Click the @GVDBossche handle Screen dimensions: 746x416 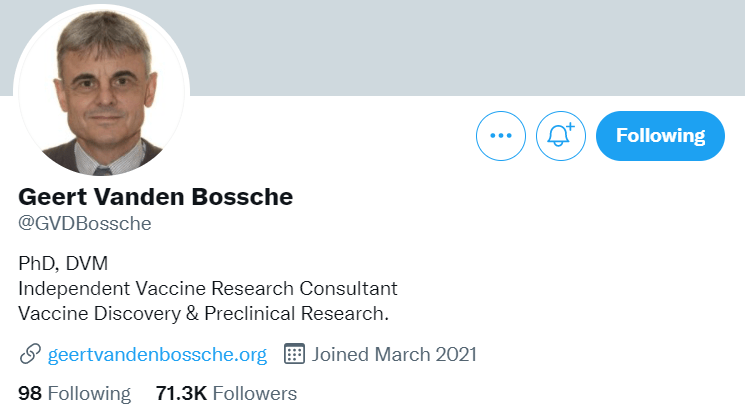pos(85,223)
